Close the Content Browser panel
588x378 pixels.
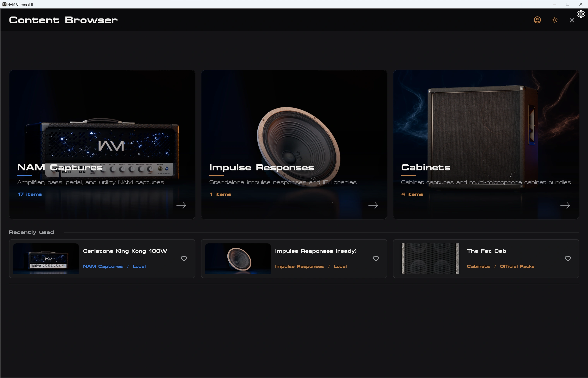click(572, 20)
